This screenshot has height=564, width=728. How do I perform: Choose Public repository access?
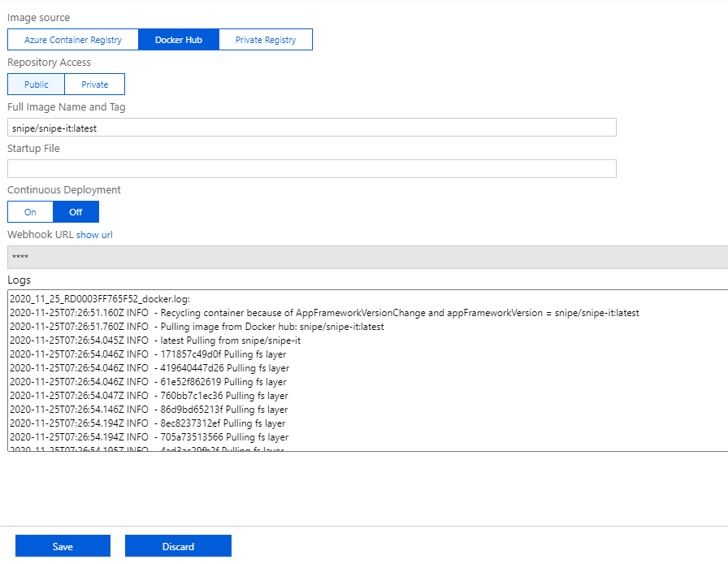pos(37,84)
